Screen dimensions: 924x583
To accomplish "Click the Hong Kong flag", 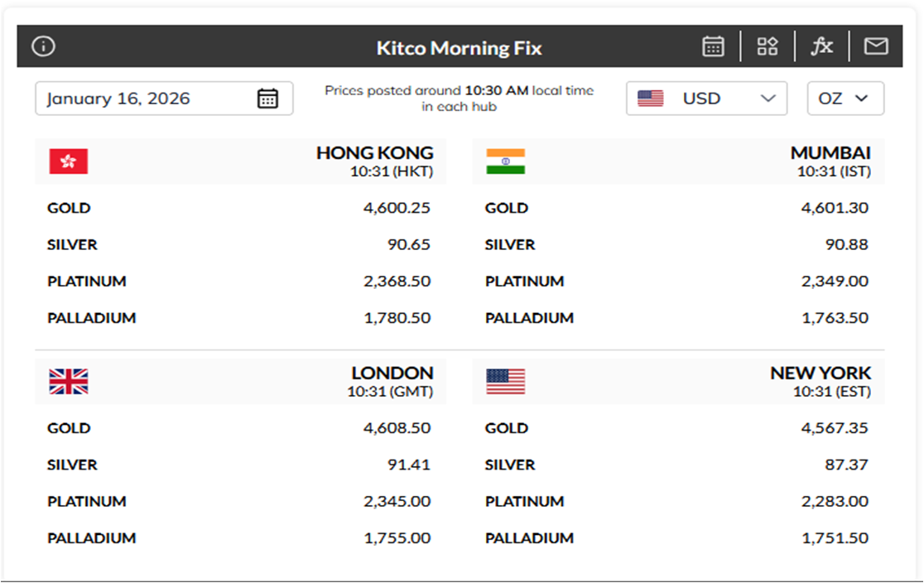I will tap(68, 161).
